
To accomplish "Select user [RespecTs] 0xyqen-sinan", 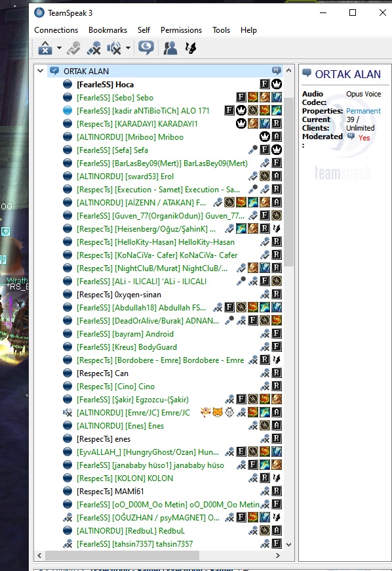I will pos(119,295).
